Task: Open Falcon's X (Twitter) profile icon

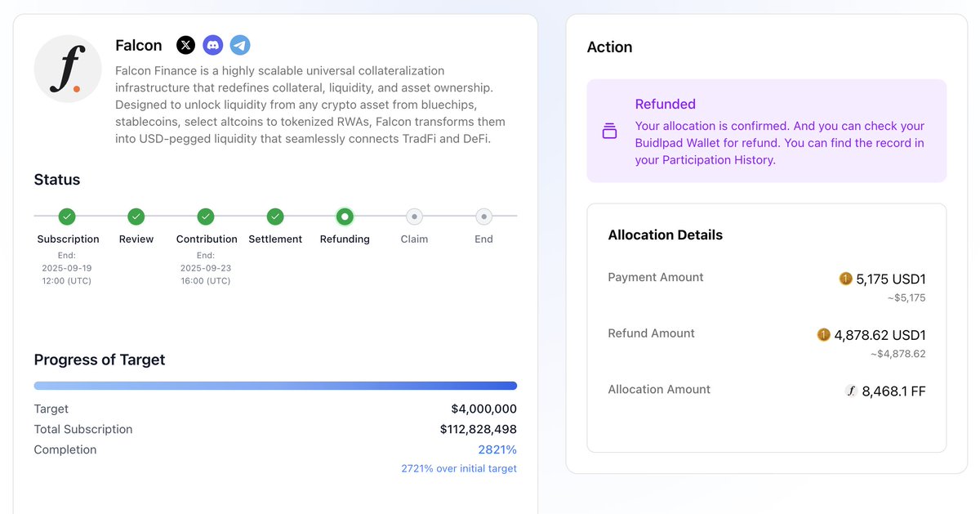Action: (x=186, y=45)
